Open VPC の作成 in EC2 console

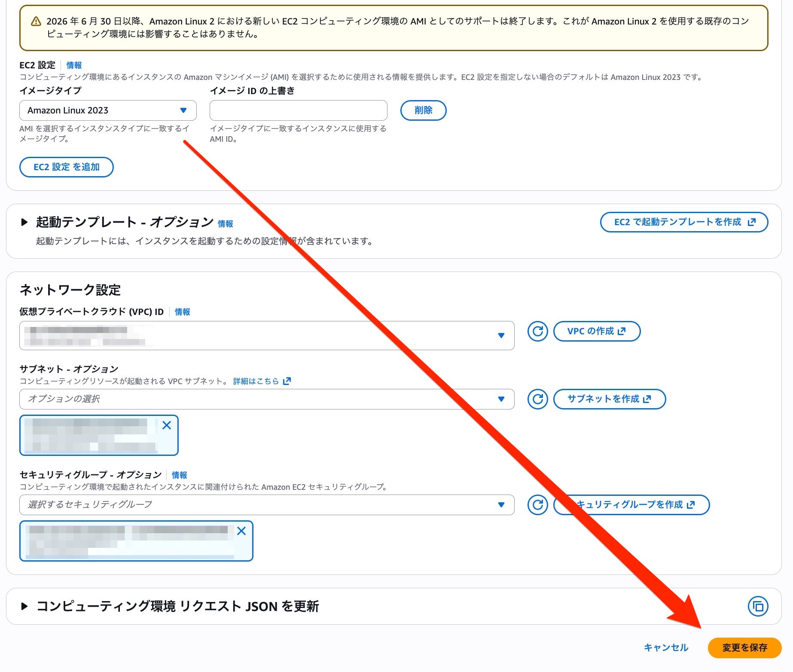tap(597, 331)
